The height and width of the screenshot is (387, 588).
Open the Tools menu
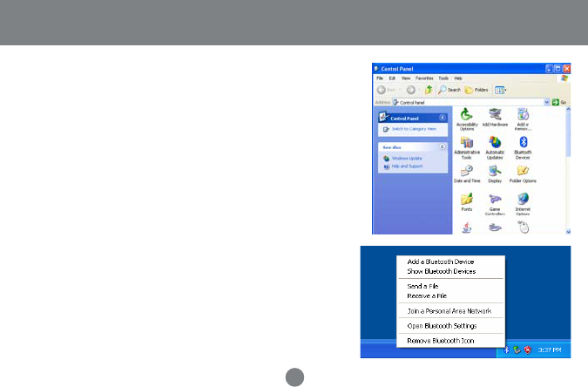(x=443, y=78)
